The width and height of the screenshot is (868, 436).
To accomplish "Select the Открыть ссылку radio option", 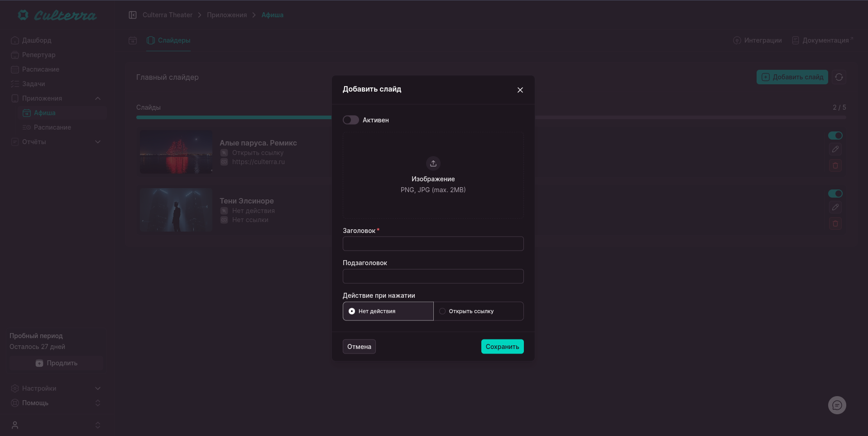I will tap(442, 311).
